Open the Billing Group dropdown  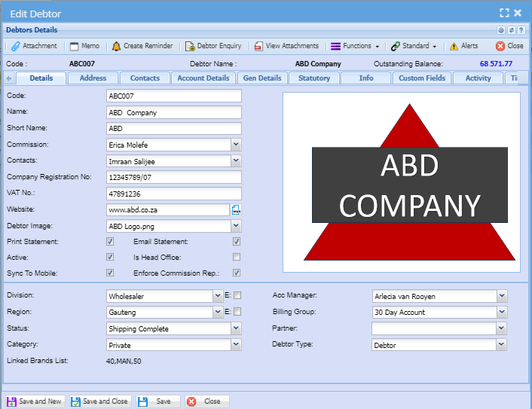point(502,313)
